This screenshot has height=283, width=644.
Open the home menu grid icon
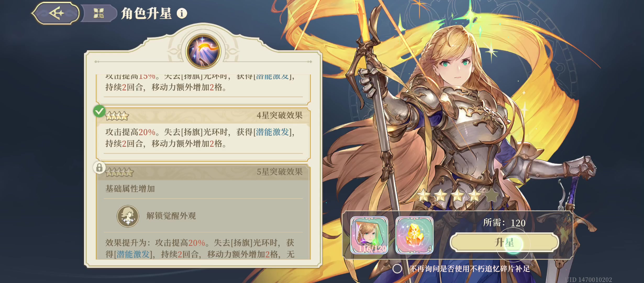click(x=99, y=13)
